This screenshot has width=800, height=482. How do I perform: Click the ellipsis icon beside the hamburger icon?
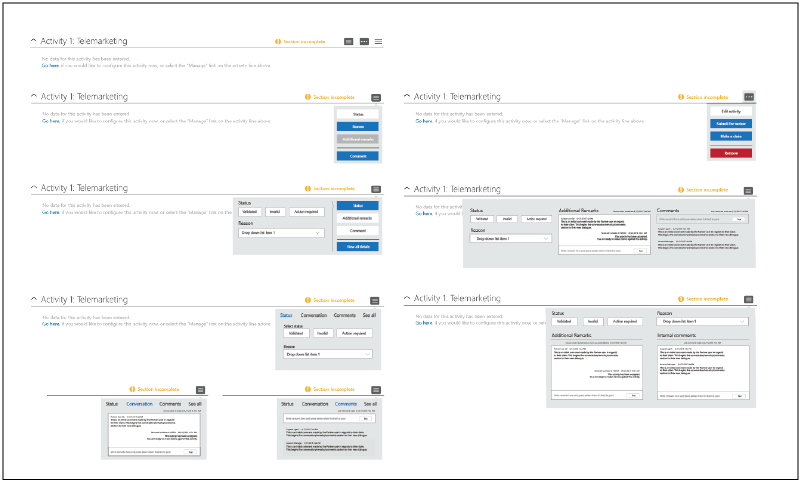coord(364,42)
